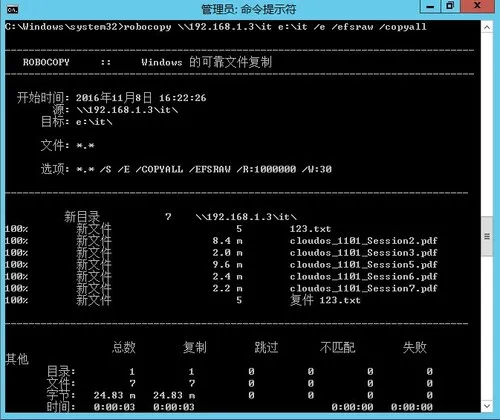This screenshot has height=420, width=500.
Task: Click the options line with /COPYALL /EFSRAW
Action: 186,169
